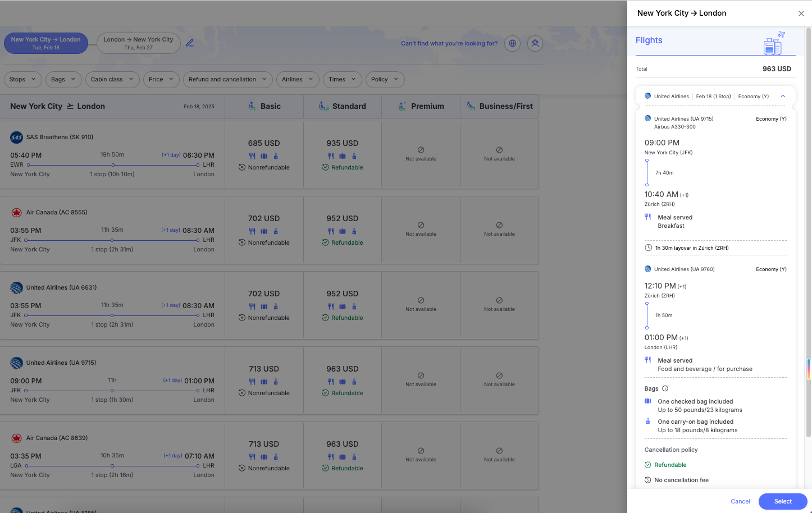Click the Bags info icon

tap(665, 388)
